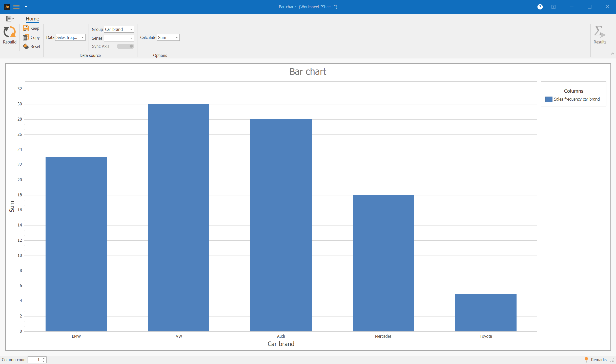Open the Results sigma icon
The height and width of the screenshot is (364, 616).
click(x=600, y=32)
